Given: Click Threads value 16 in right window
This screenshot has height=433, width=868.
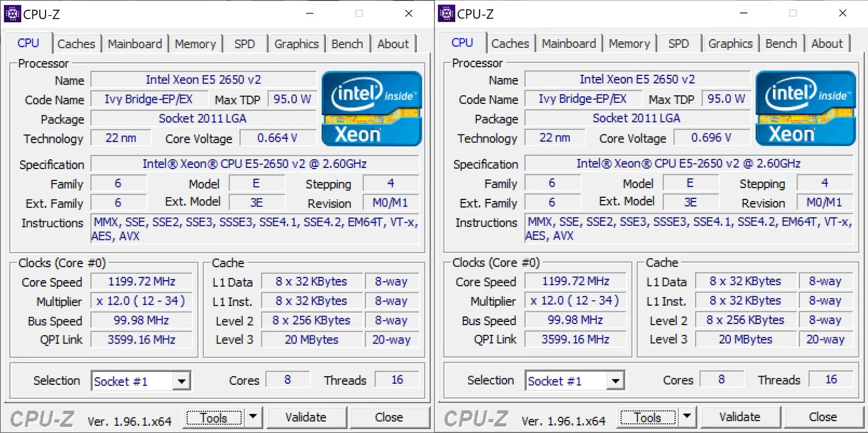Looking at the screenshot, I should point(831,379).
